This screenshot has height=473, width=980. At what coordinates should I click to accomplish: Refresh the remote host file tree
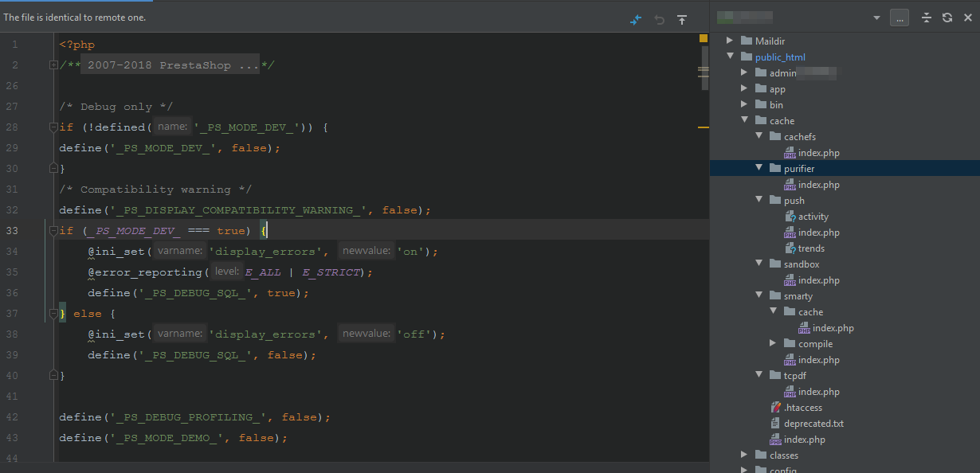pyautogui.click(x=947, y=18)
